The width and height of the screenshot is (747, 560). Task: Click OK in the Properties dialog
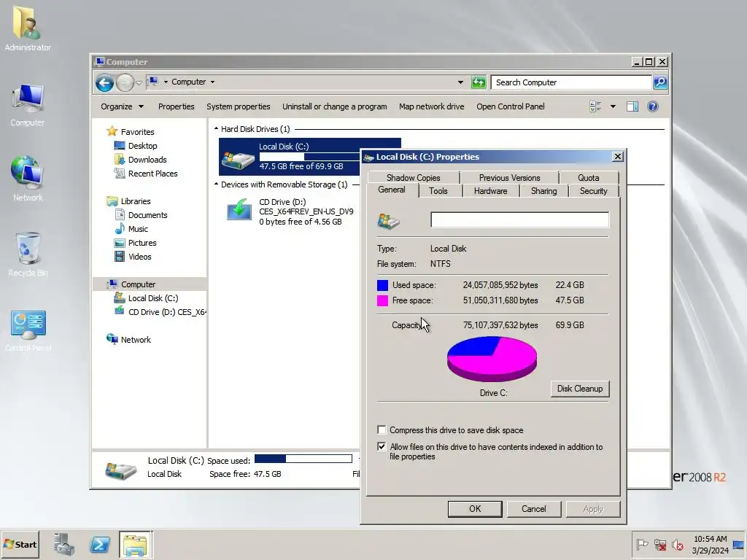tap(475, 508)
